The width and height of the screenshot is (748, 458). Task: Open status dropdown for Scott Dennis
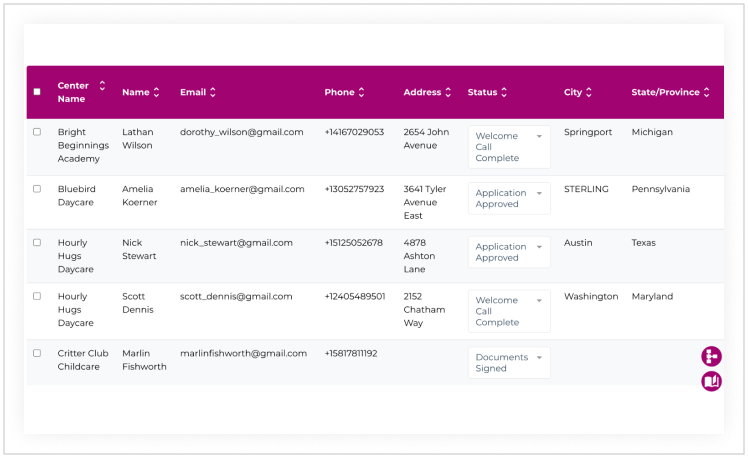[x=509, y=311]
